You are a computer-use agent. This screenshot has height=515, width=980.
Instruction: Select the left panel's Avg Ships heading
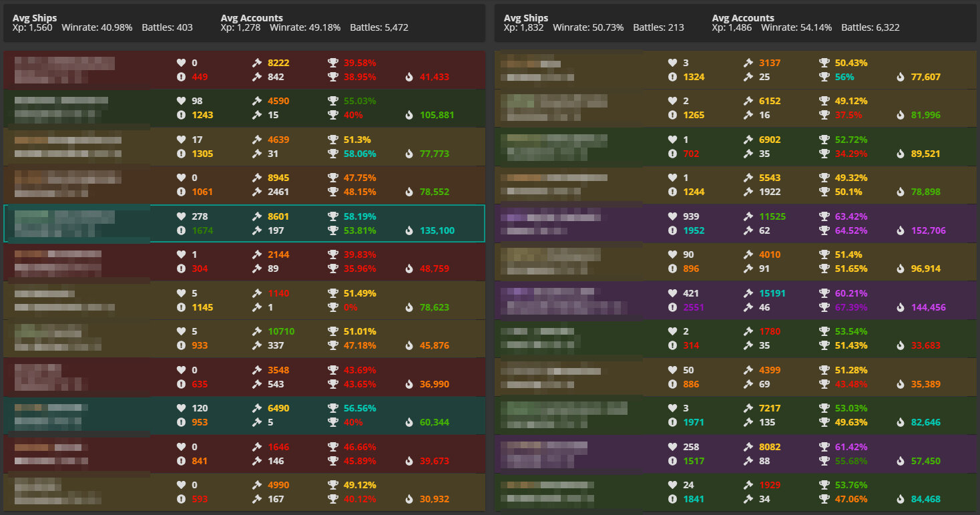click(x=35, y=18)
